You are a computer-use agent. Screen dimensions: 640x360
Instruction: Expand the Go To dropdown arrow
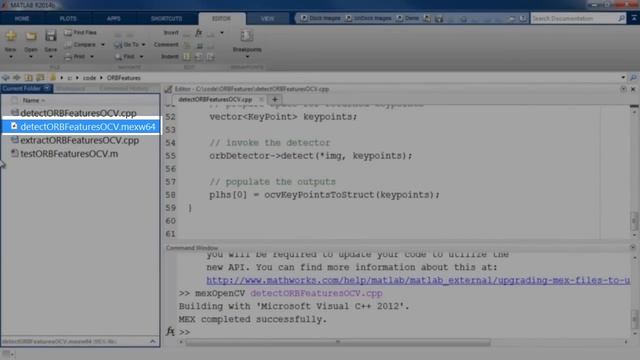[x=143, y=44]
